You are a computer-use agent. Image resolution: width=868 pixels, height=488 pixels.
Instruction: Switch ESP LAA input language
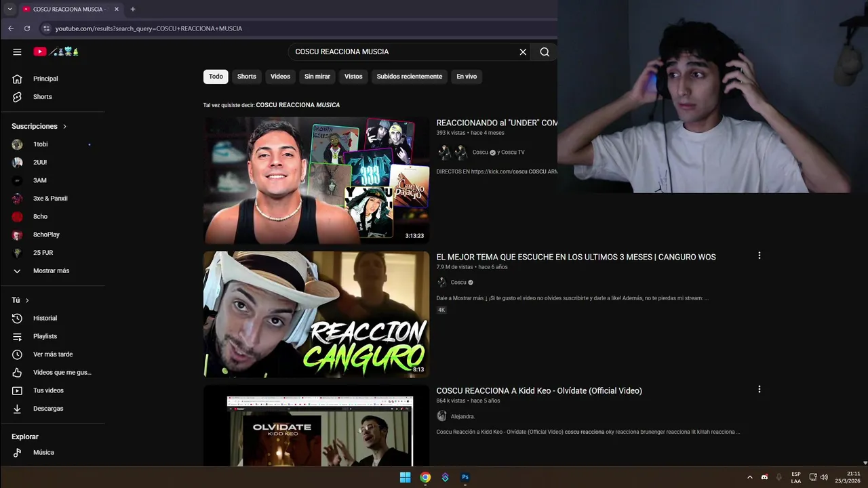796,477
